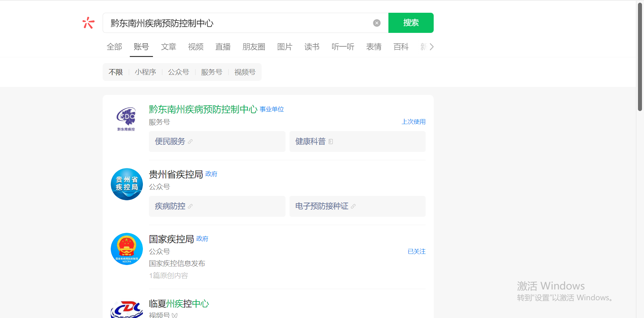Open the 国家疾控局 account title

point(171,239)
